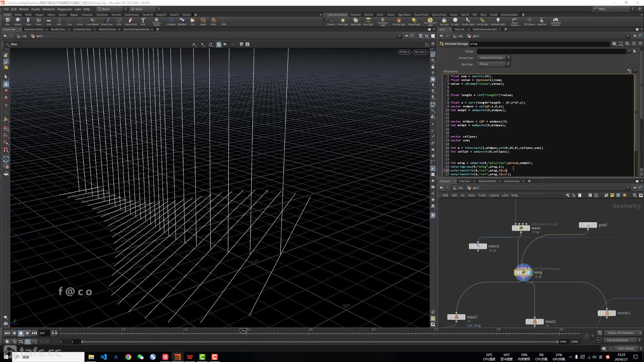Viewport: 644px width, 362px height.
Task: Click the color1 node icon
Action: click(x=478, y=246)
